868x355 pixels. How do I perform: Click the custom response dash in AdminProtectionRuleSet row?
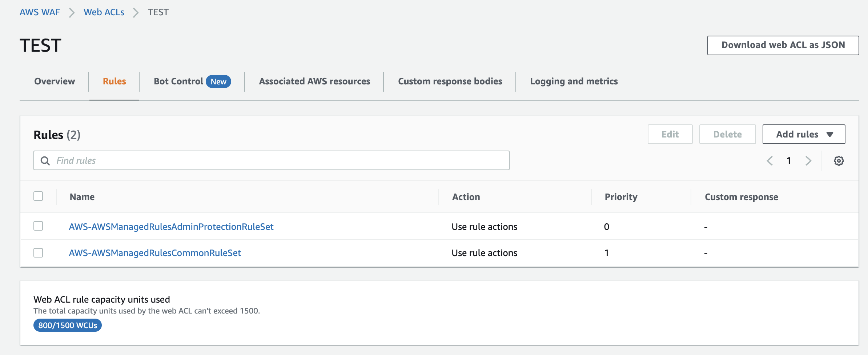(706, 227)
